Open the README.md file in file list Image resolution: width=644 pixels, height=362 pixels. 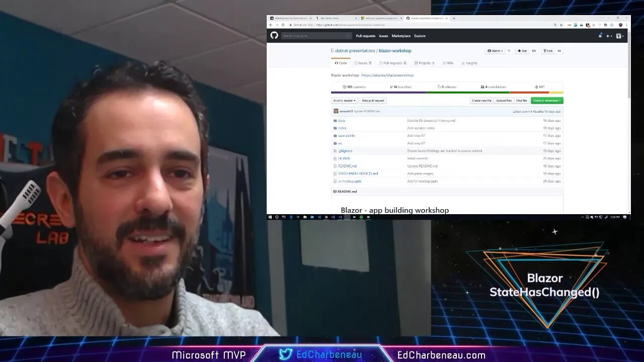click(347, 166)
